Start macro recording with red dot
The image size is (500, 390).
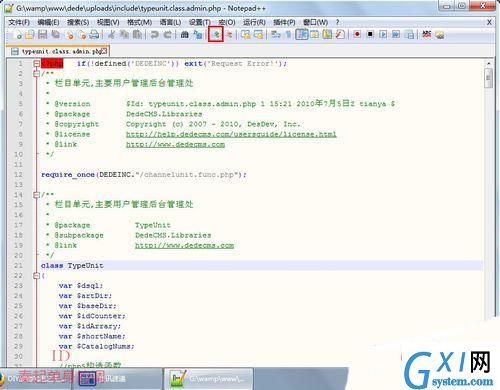[x=357, y=35]
